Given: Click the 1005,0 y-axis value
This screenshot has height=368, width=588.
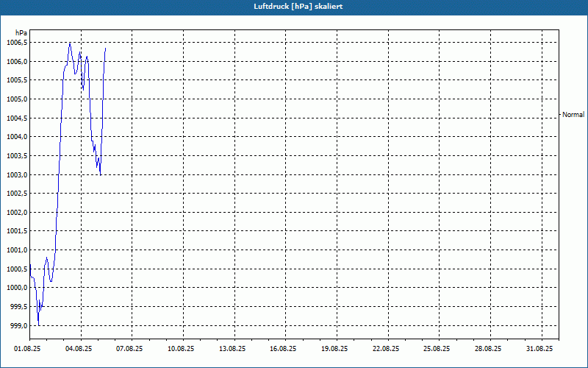Looking at the screenshot, I should tap(17, 99).
